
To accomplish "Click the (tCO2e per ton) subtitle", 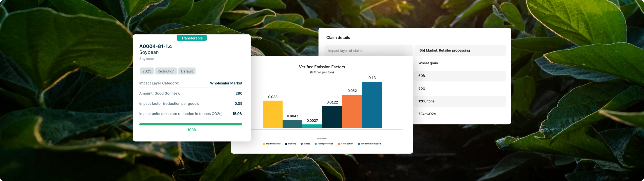I will point(322,72).
